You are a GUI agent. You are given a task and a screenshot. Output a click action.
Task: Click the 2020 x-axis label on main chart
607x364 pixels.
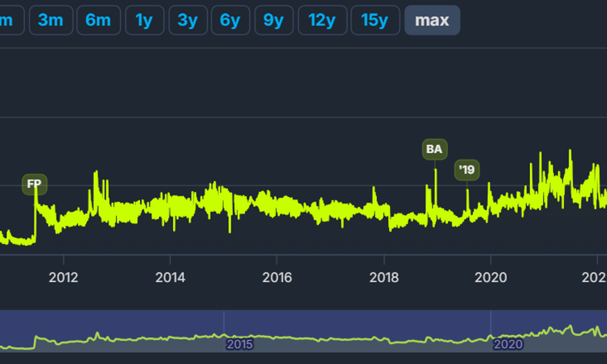tap(490, 278)
